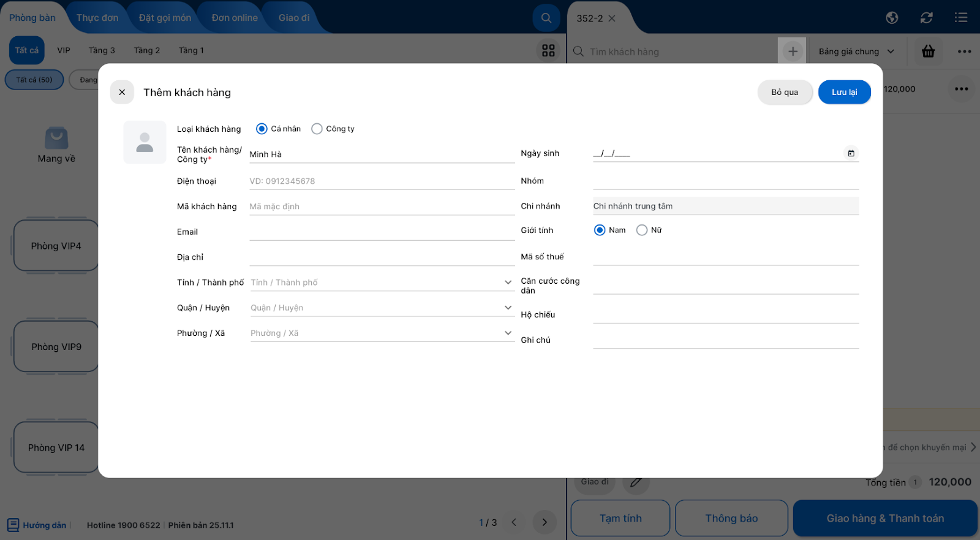Switch to Phòng bàn tab
The height and width of the screenshot is (540, 980).
coord(32,18)
